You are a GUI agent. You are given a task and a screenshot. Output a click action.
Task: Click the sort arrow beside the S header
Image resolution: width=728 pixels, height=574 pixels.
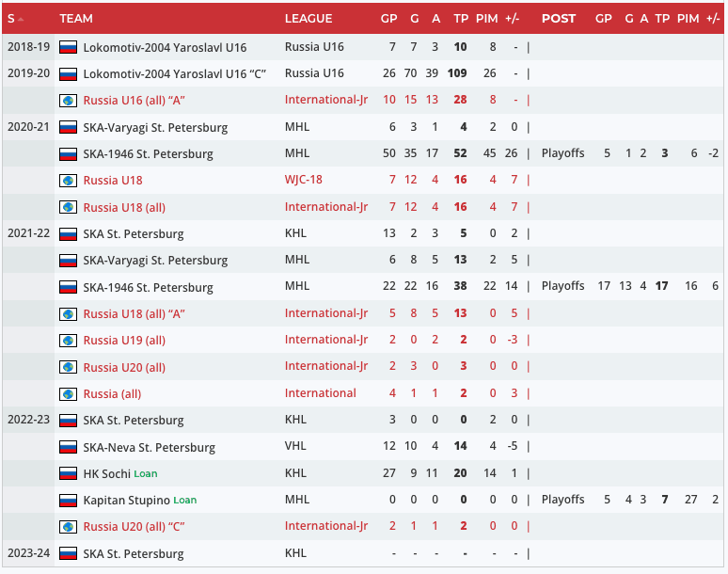point(21,19)
